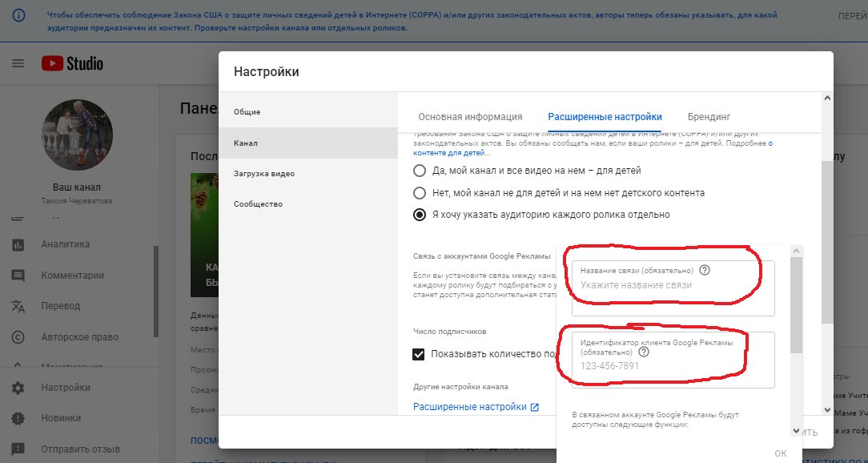Click up arrow of settings dialog scrollbar
The image size is (868, 463).
828,98
